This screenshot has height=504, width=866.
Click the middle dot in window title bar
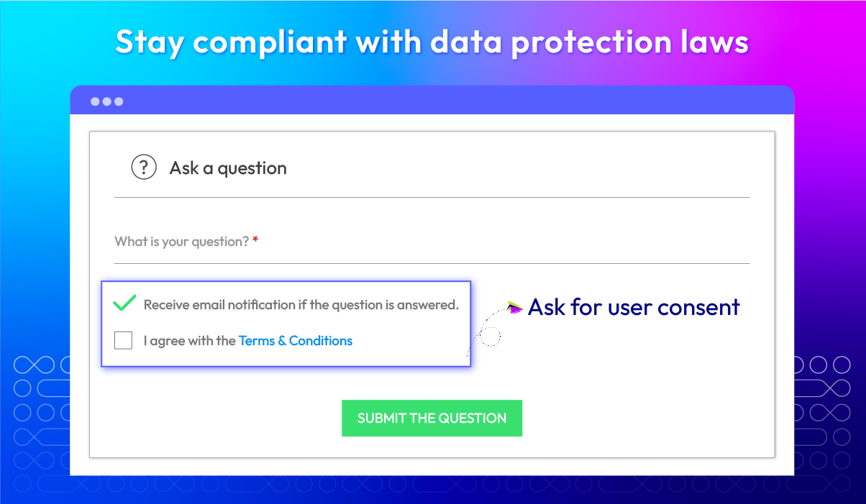107,101
